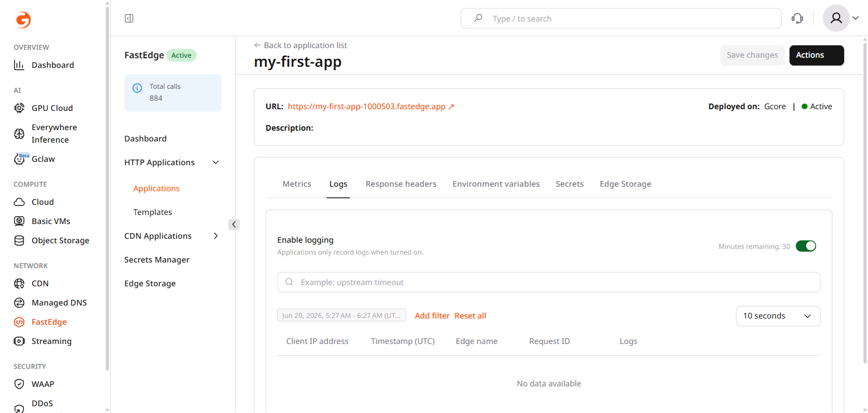Viewport: 868px width, 413px height.
Task: Select the Logs tab
Action: (338, 184)
